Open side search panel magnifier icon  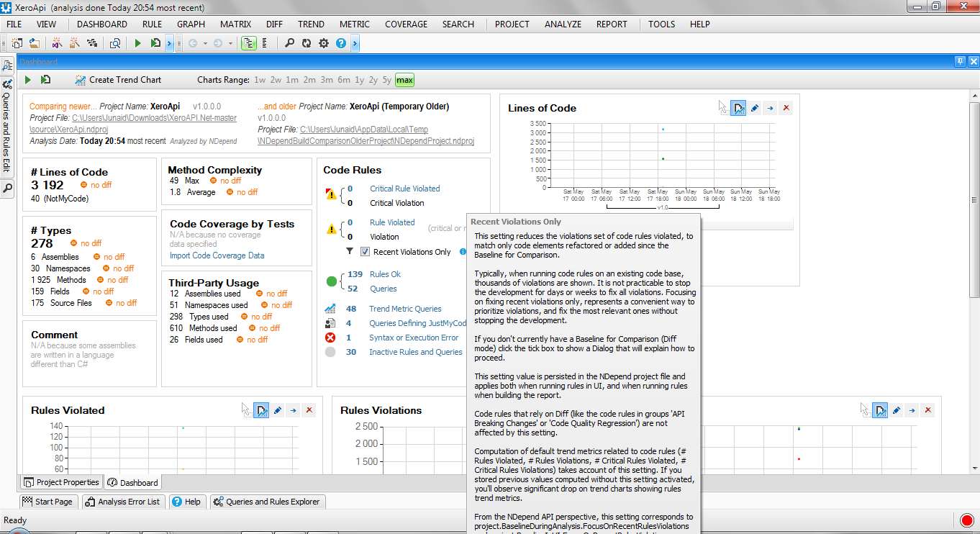[7, 189]
